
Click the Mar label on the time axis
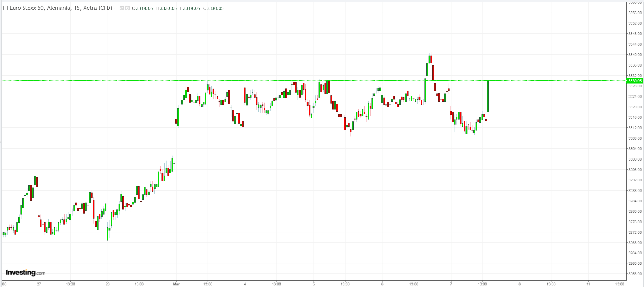176,284
